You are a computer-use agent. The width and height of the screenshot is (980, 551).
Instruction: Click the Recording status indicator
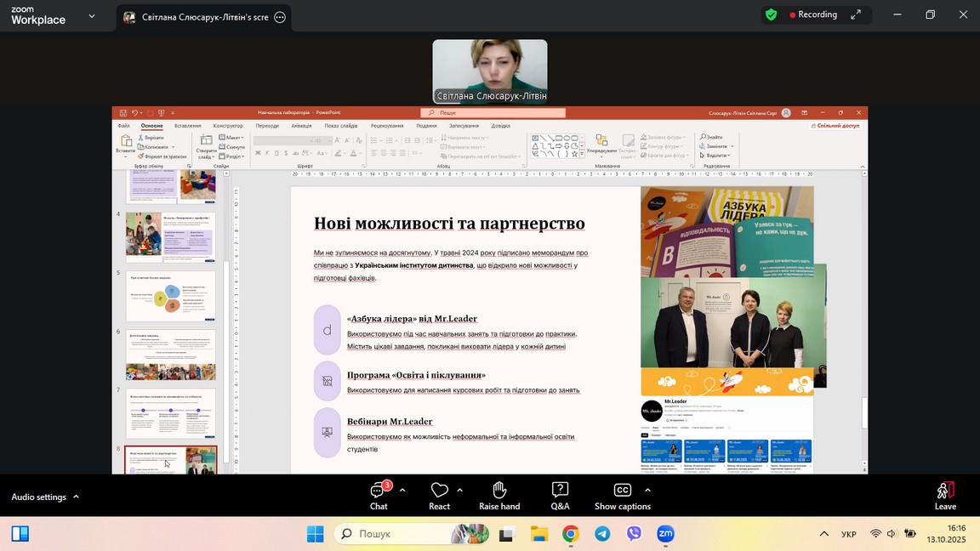coord(812,14)
